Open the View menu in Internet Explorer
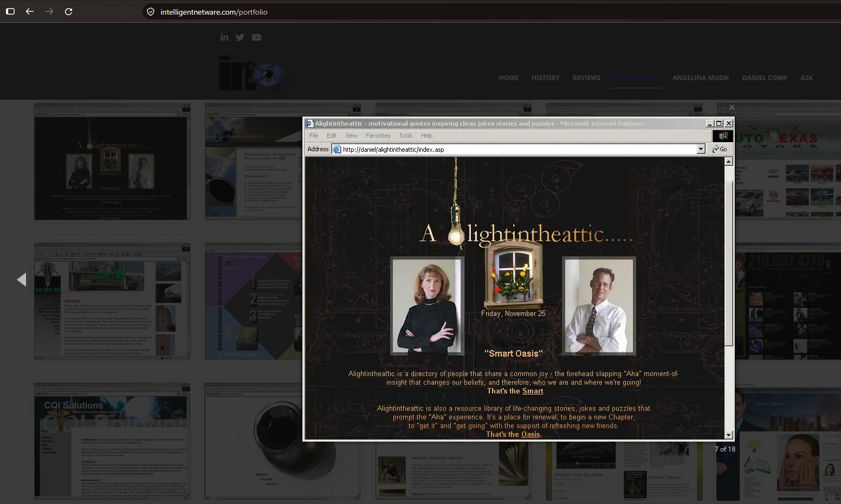The width and height of the screenshot is (841, 504). tap(351, 135)
